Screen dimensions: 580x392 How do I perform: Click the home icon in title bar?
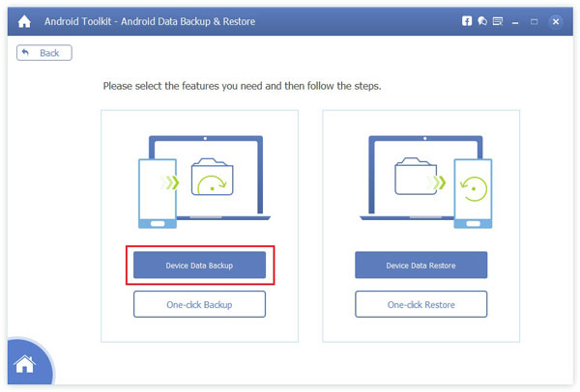[x=24, y=21]
